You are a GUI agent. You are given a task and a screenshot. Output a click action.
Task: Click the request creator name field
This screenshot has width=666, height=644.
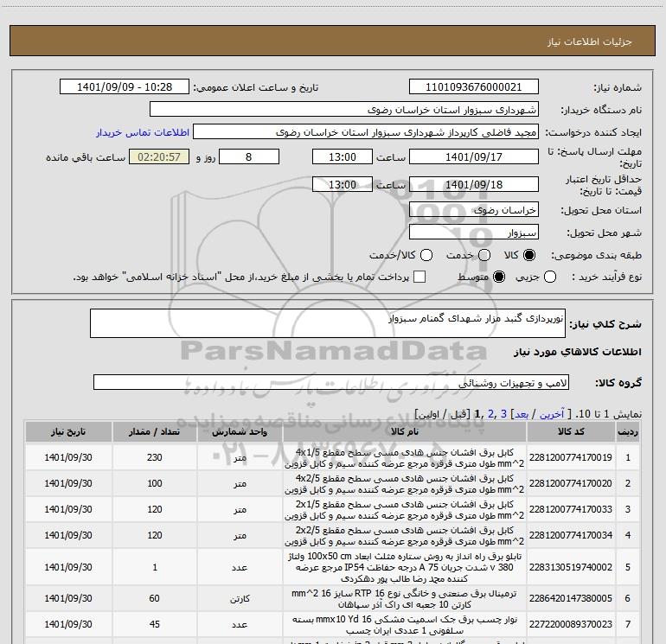(366, 131)
